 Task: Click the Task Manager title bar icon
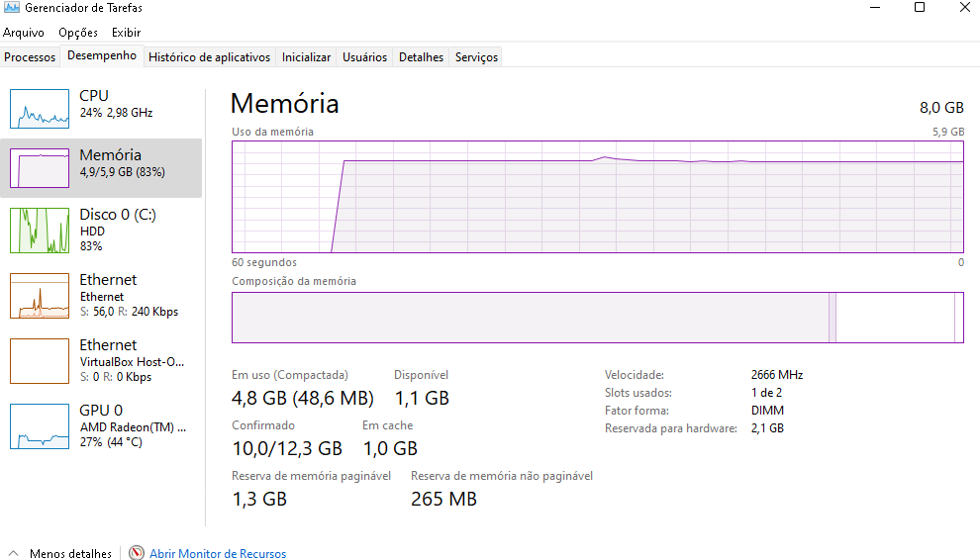pyautogui.click(x=11, y=8)
